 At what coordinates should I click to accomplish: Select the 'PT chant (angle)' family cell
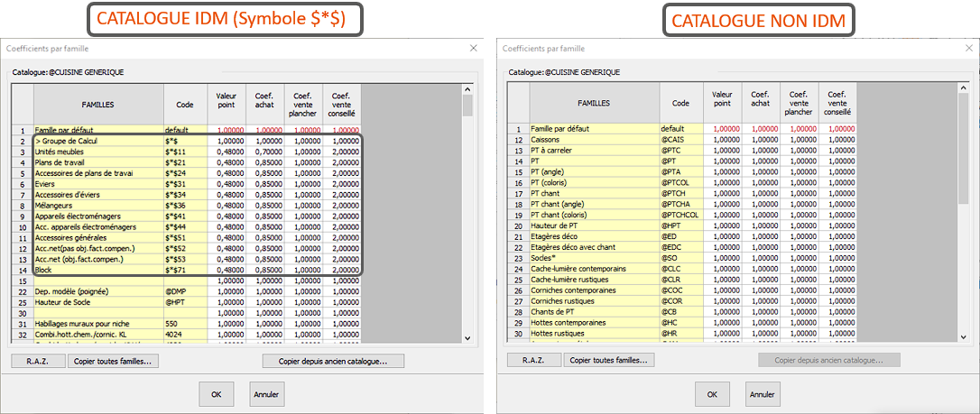tap(595, 204)
